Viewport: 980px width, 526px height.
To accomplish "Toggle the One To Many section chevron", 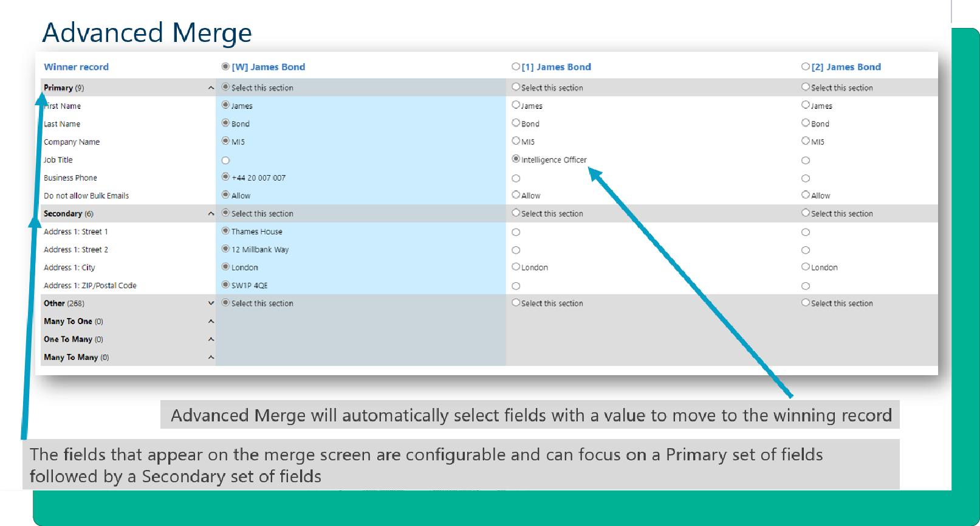I will click(211, 339).
